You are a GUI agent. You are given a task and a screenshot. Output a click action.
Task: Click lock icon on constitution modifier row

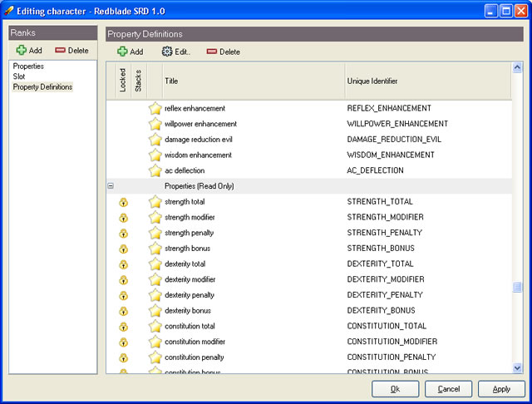tap(124, 342)
